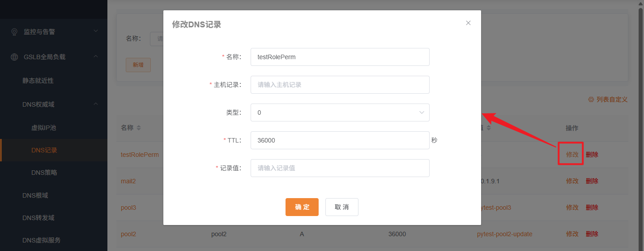Screen dimensions: 644x251
Task: Open the 虚拟IP池 menu item
Action: pos(43,128)
